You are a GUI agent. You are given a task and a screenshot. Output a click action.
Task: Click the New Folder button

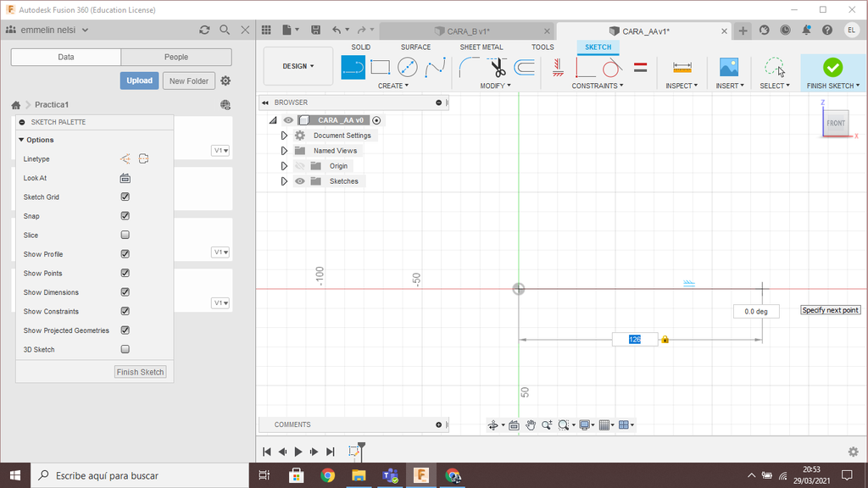tap(189, 80)
